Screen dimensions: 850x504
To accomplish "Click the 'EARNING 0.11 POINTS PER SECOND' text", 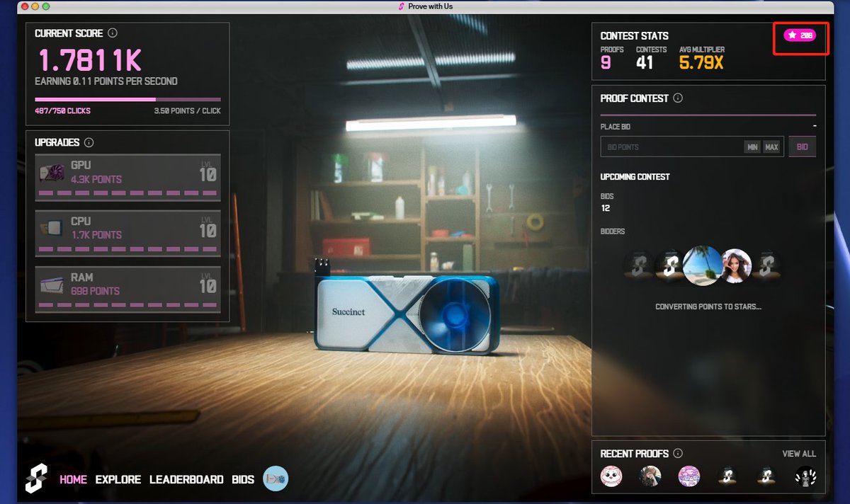I will 106,81.
